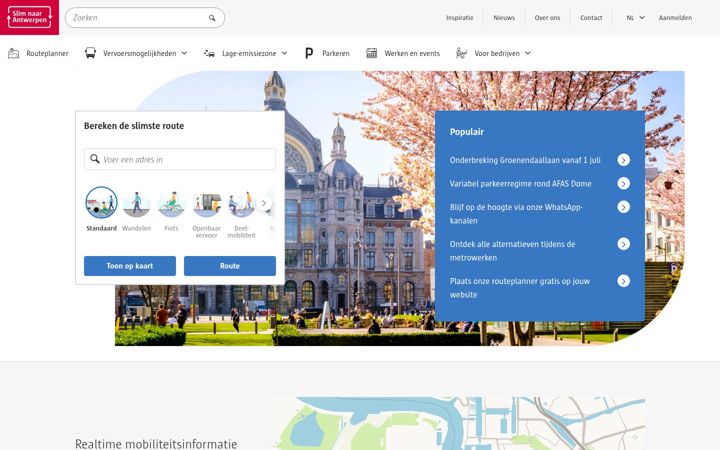Open the Parkeren menu item
This screenshot has width=720, height=450.
pos(327,53)
